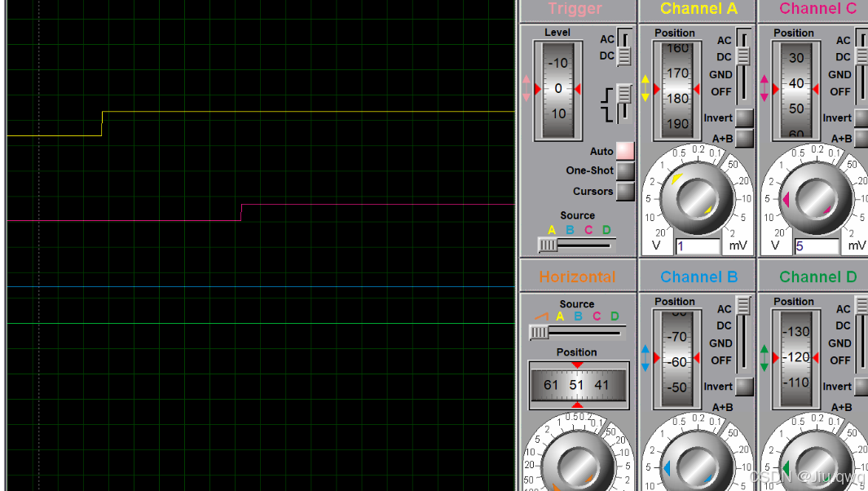Select source A in Horizontal Source

pyautogui.click(x=560, y=316)
